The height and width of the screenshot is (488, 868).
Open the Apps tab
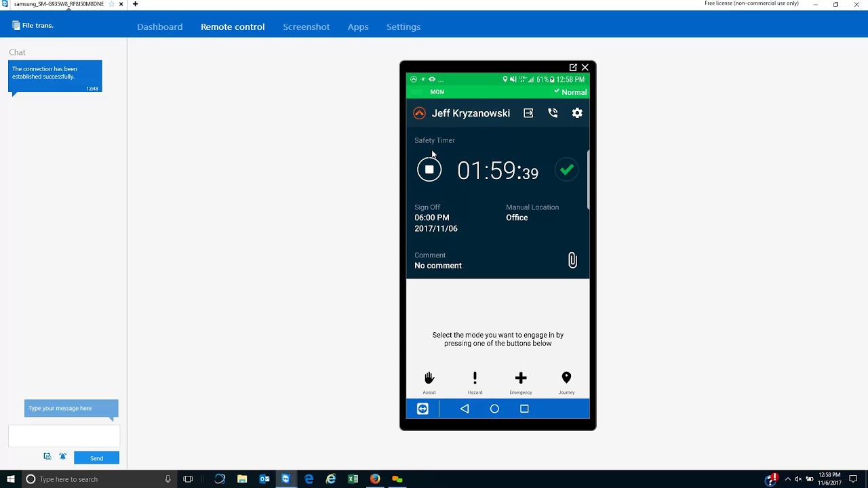358,26
